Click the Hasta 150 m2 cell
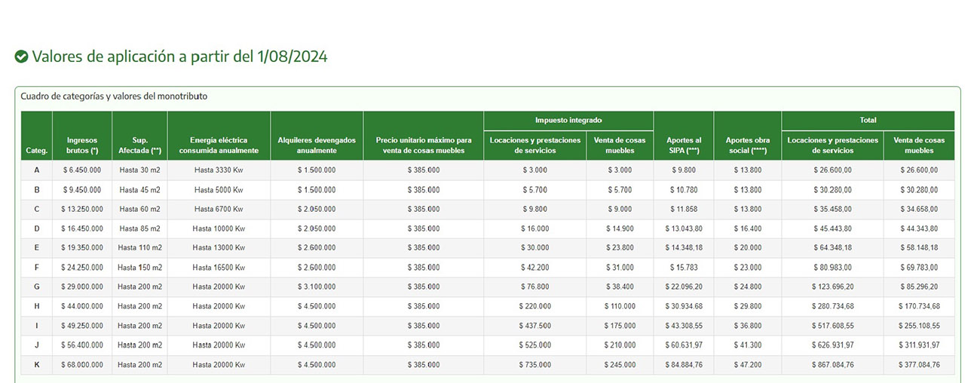This screenshot has width=980, height=383. point(139,268)
